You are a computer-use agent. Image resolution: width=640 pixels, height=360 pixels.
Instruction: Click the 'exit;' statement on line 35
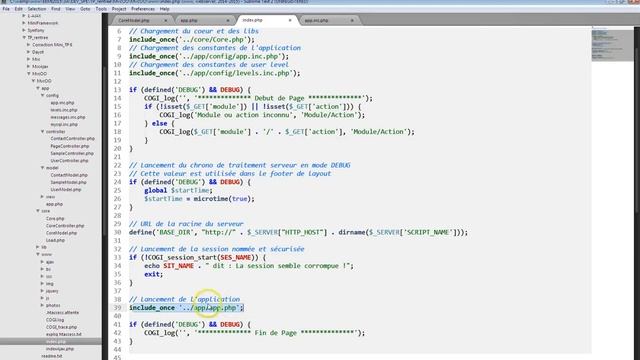(153, 274)
